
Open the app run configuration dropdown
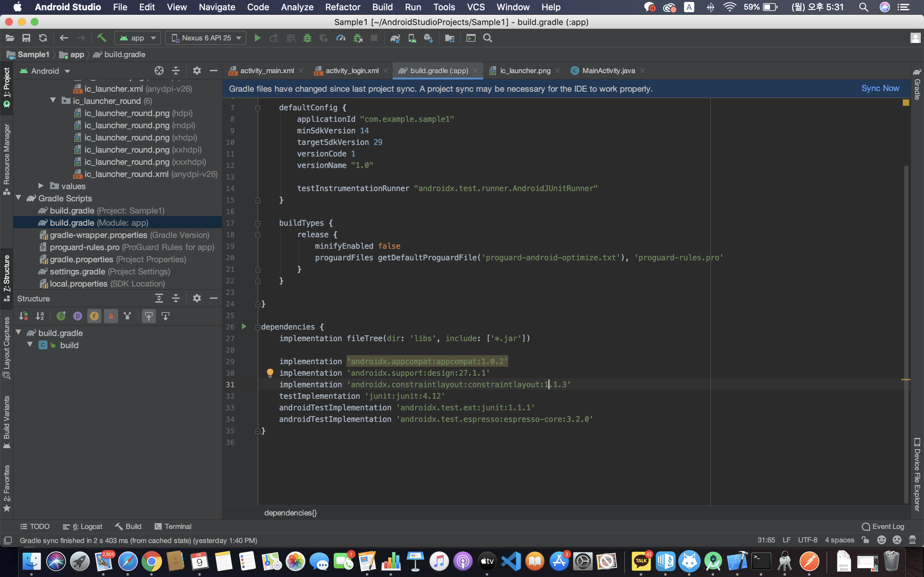click(x=137, y=38)
